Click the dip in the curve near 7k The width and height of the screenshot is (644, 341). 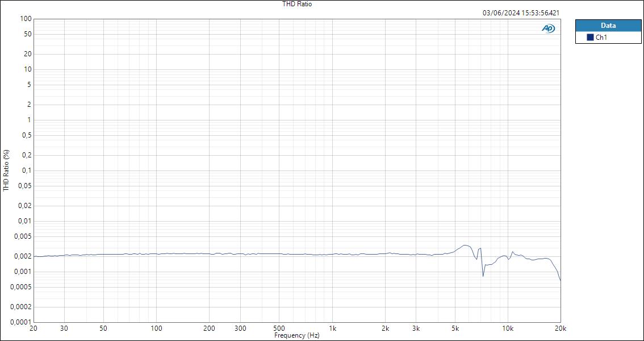(x=483, y=276)
